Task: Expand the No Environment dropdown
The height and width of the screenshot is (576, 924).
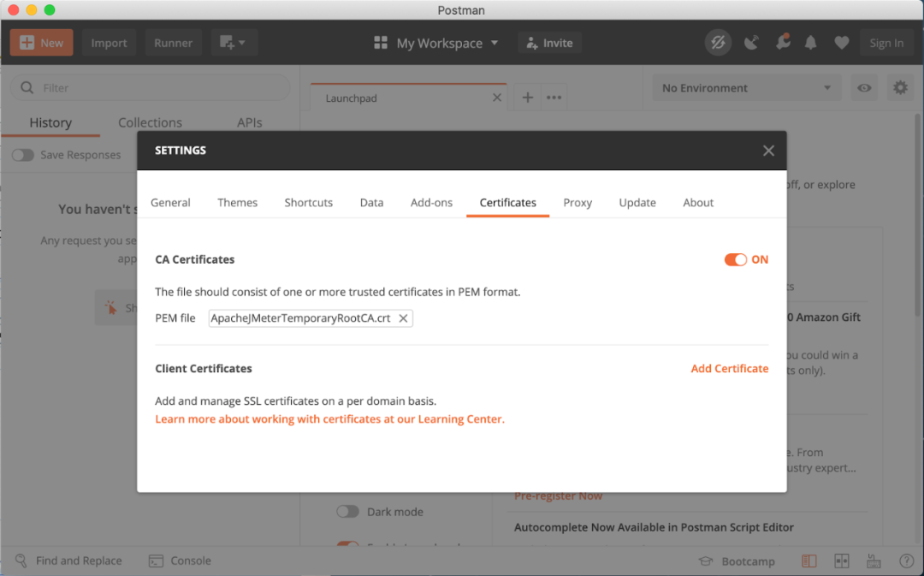Action: click(x=746, y=88)
